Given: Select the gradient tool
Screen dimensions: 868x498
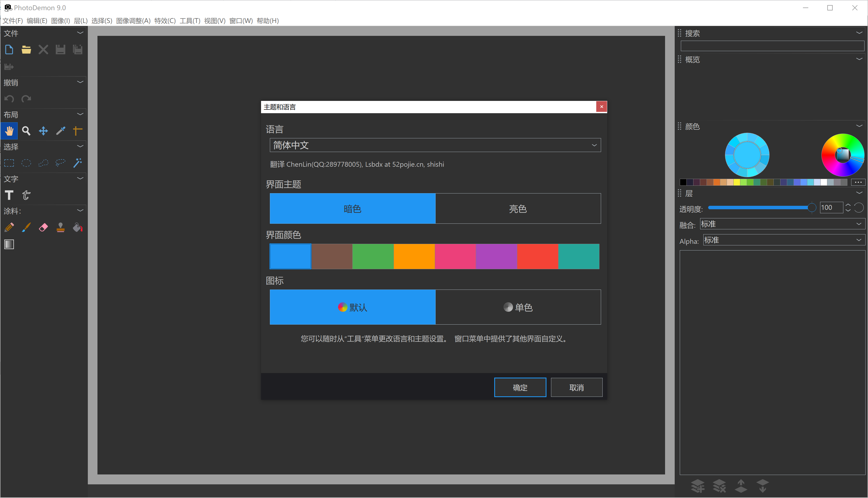Looking at the screenshot, I should click(x=9, y=244).
